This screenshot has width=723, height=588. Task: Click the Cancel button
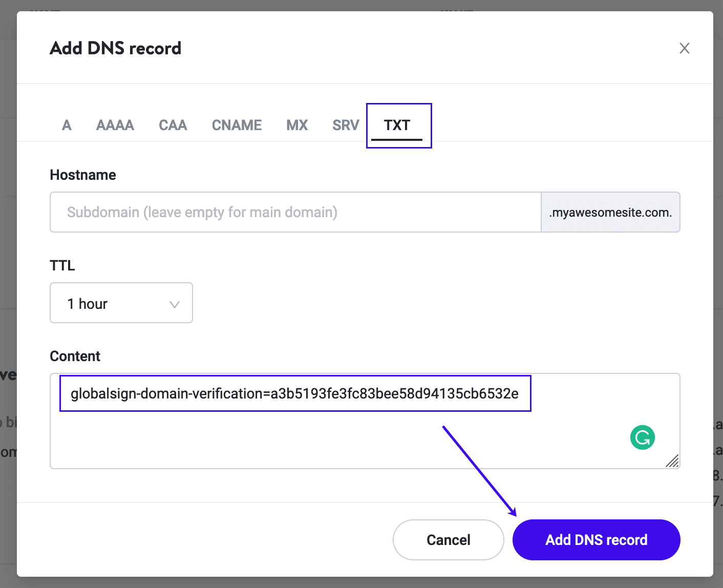click(448, 539)
